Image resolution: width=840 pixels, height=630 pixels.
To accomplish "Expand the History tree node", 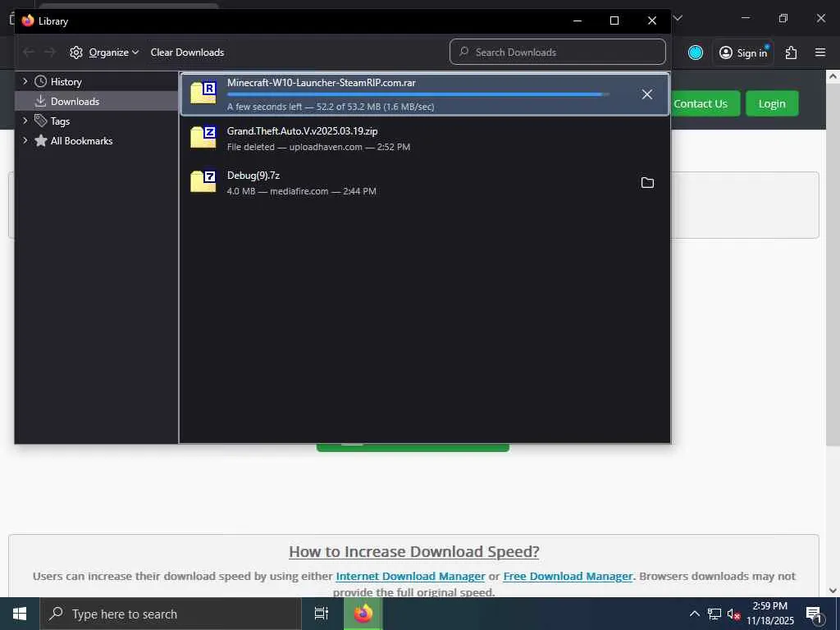I will click(x=25, y=81).
